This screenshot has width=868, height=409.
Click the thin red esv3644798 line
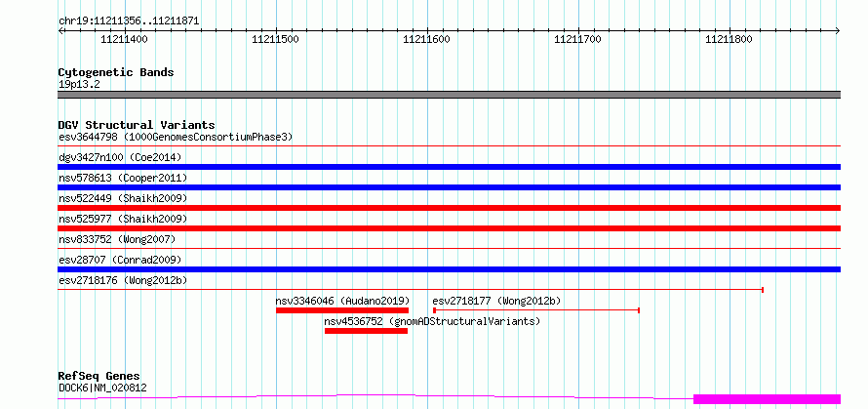(449, 146)
